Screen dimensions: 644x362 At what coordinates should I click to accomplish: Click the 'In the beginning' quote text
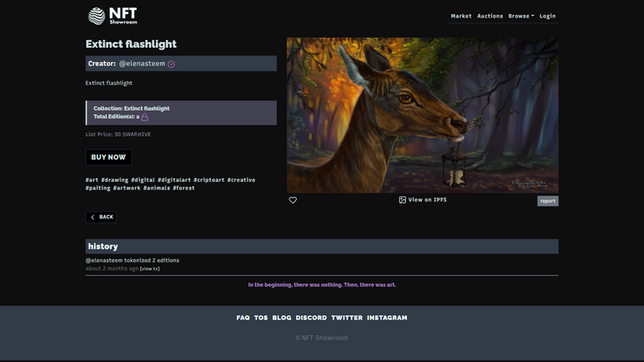(x=322, y=285)
